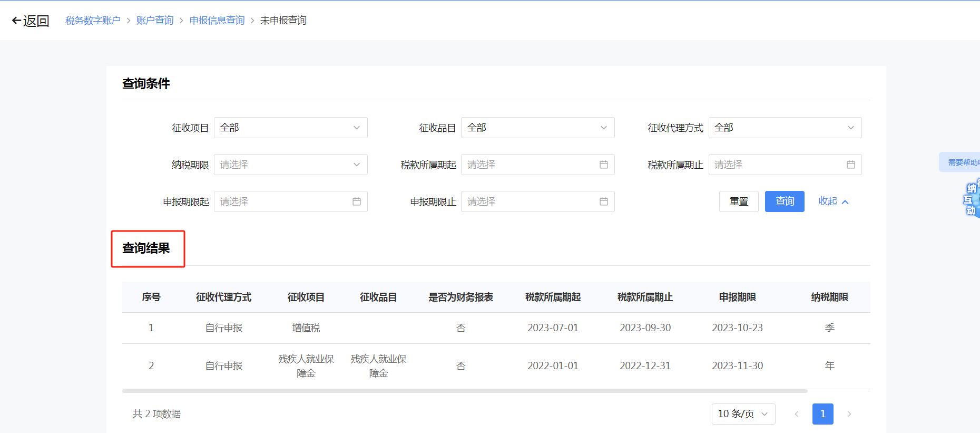This screenshot has height=433, width=980.
Task: Open calendar icon in 税款所属期起 field
Action: click(603, 165)
